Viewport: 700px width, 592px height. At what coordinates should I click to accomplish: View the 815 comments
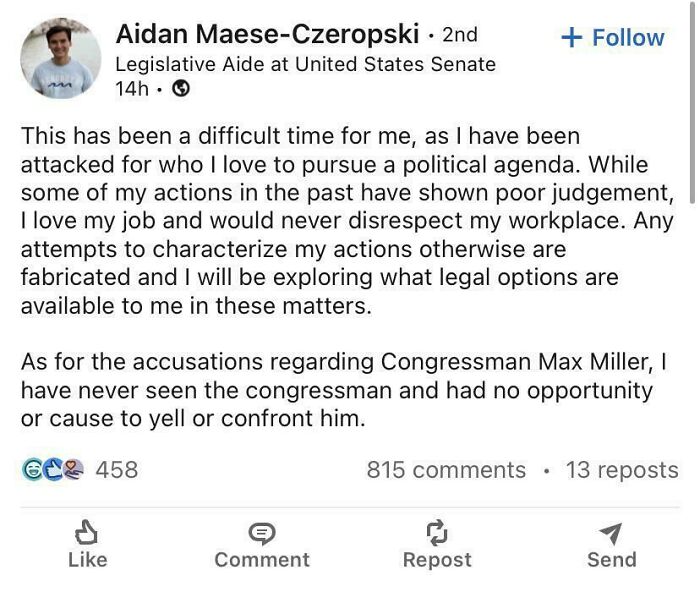[445, 470]
